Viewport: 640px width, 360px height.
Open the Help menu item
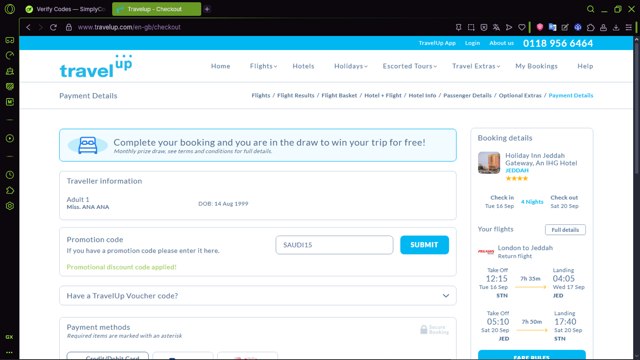585,66
